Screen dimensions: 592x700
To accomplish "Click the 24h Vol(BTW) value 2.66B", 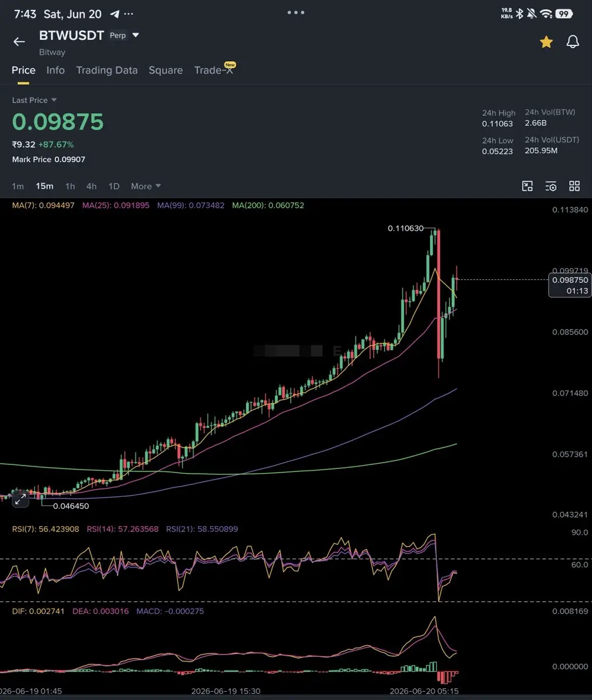I will click(x=535, y=123).
